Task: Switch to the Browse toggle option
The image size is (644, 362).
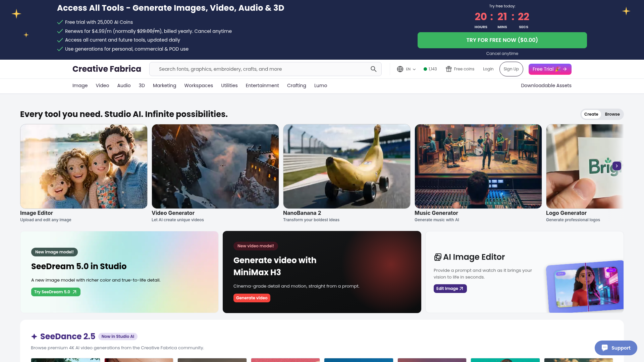Action: [612, 114]
